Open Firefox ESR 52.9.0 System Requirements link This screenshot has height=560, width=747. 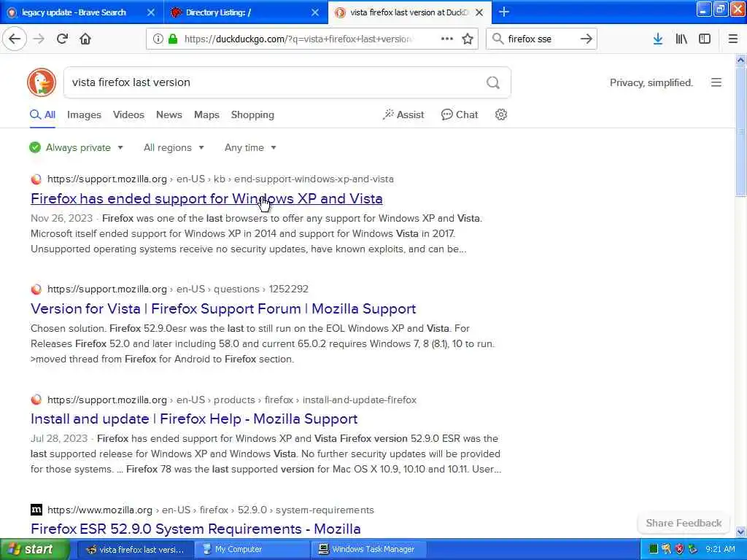coord(196,529)
